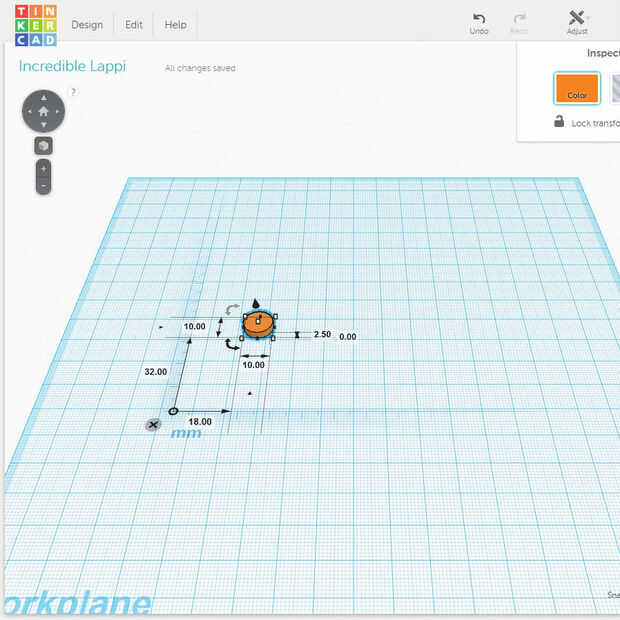Viewport: 620px width, 620px height.
Task: Open the Edit menu
Action: 134,25
